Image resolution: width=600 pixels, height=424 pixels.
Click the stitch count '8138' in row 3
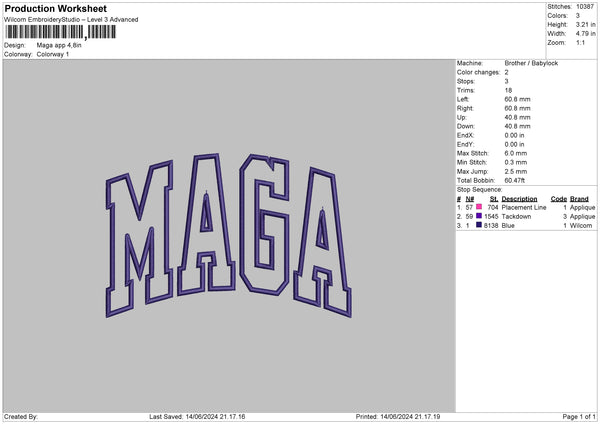[491, 226]
